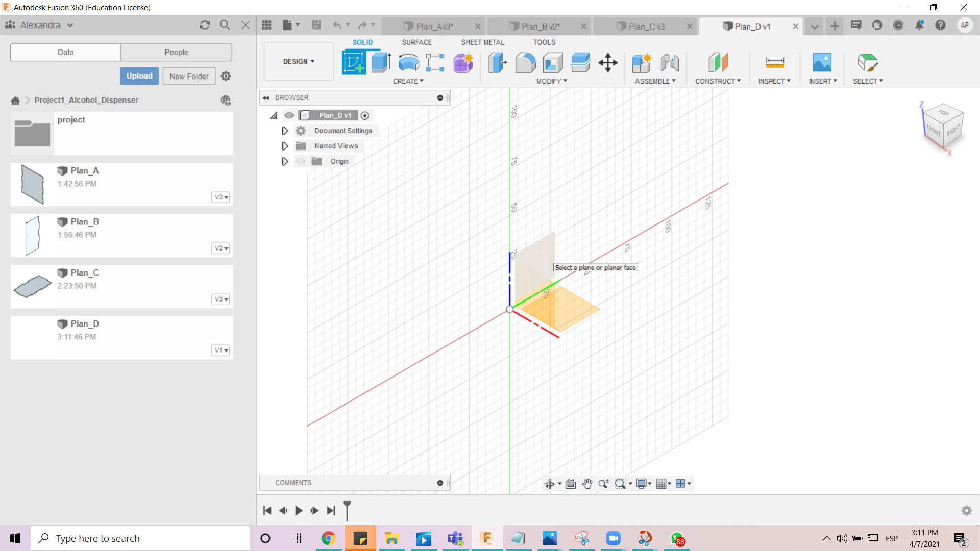The image size is (980, 551).
Task: Click the Offset Plane construct icon
Action: coord(718,63)
